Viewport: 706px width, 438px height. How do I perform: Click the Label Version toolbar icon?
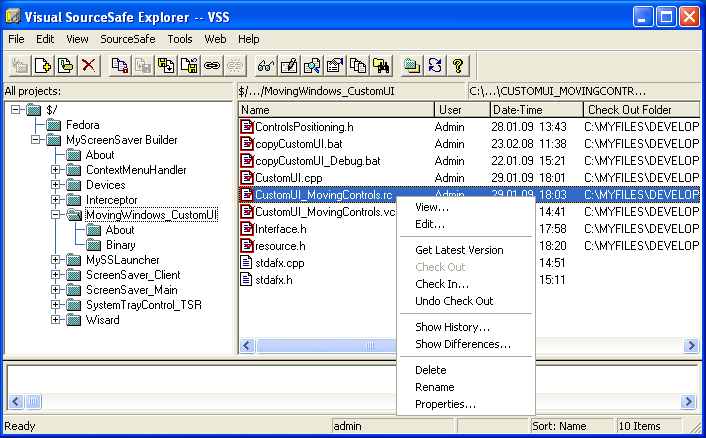click(66, 66)
